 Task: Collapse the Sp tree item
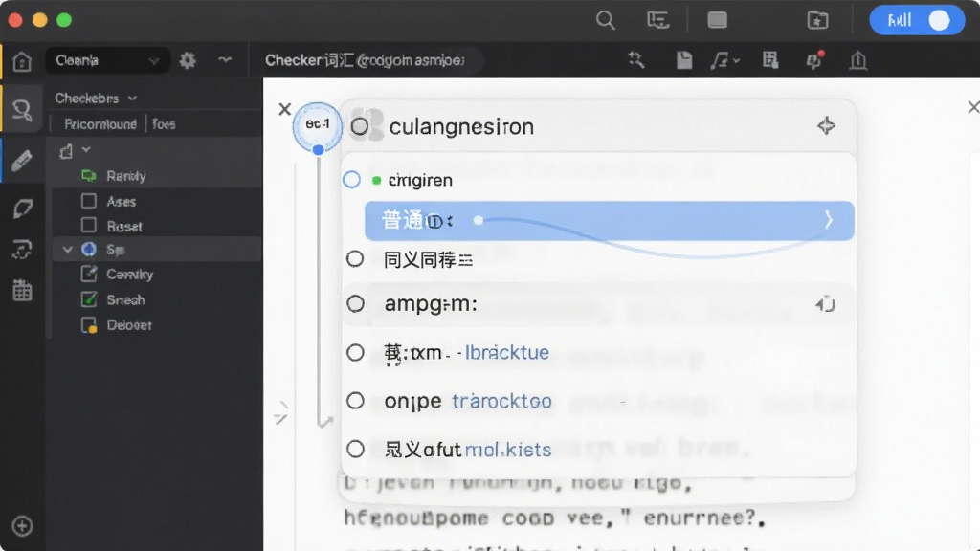coord(68,250)
